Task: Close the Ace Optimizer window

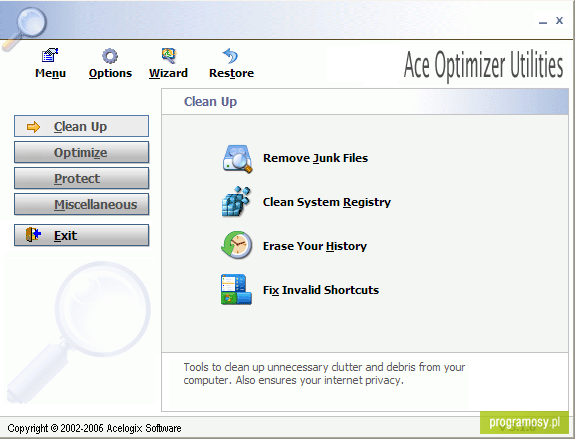Action: [x=559, y=21]
